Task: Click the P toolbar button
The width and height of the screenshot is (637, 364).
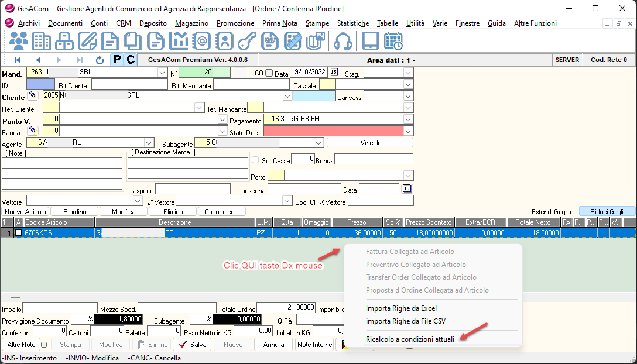Action: pos(117,60)
